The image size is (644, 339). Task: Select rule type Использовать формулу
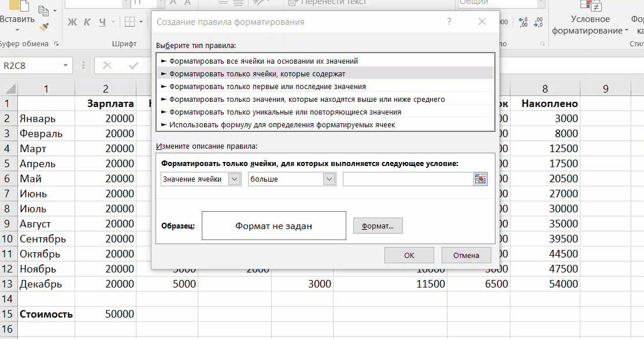(325, 124)
